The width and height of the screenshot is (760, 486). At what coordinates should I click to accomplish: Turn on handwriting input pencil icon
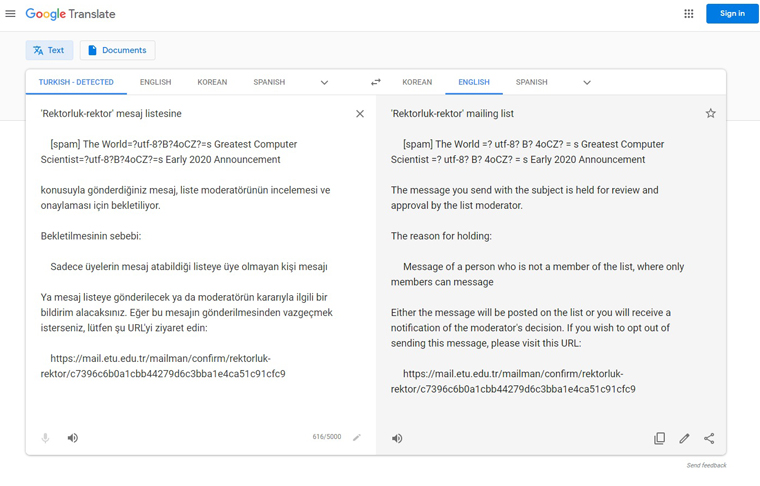click(x=357, y=438)
